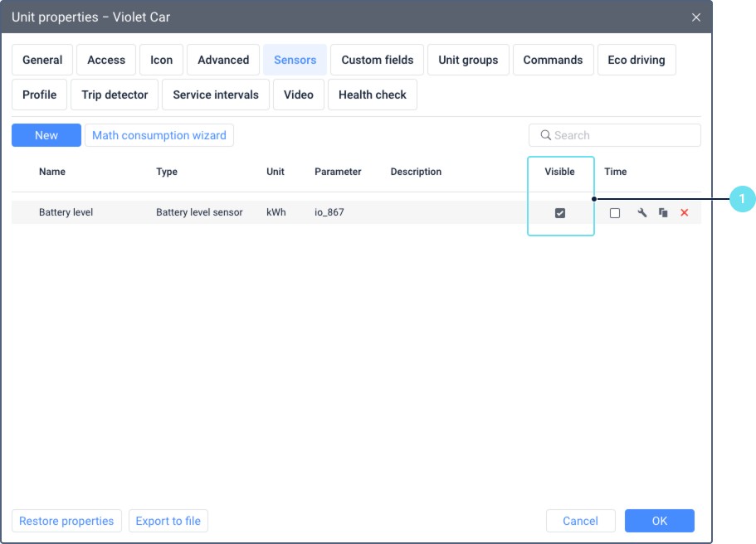Click the sensor Search field
The height and width of the screenshot is (544, 756).
(615, 135)
